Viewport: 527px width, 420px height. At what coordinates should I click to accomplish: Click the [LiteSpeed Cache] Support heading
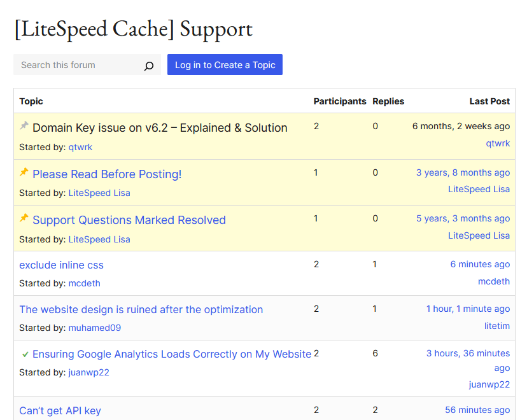pos(134,29)
